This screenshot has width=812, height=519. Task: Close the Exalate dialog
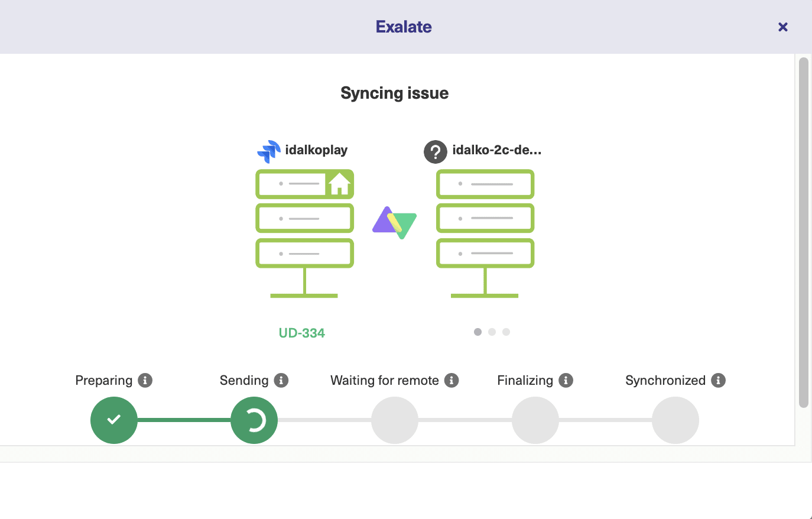click(x=783, y=27)
